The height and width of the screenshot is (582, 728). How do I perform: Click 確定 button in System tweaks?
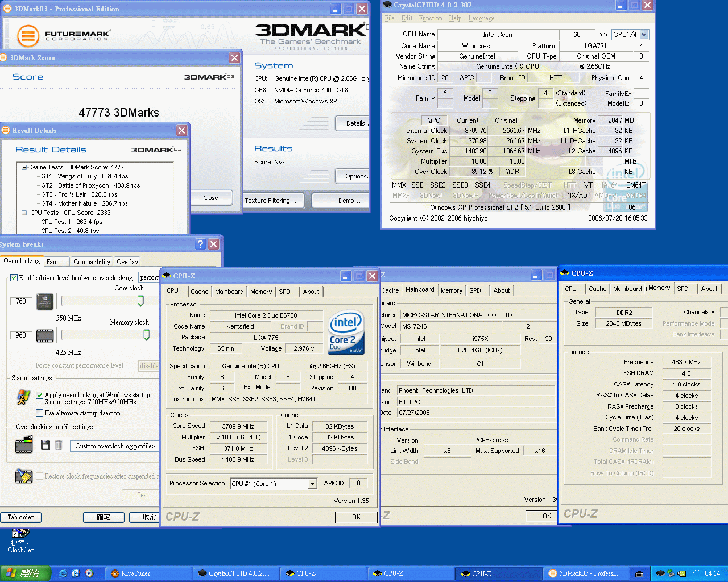coord(104,517)
